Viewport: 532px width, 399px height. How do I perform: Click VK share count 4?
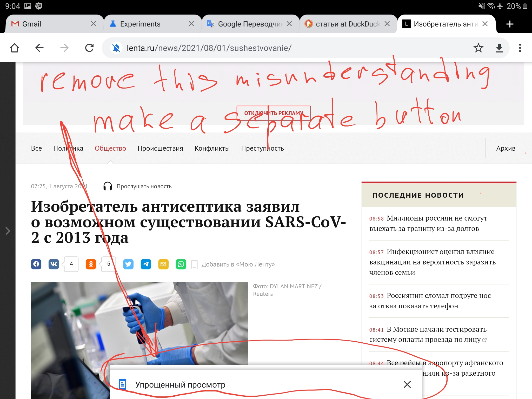point(71,264)
